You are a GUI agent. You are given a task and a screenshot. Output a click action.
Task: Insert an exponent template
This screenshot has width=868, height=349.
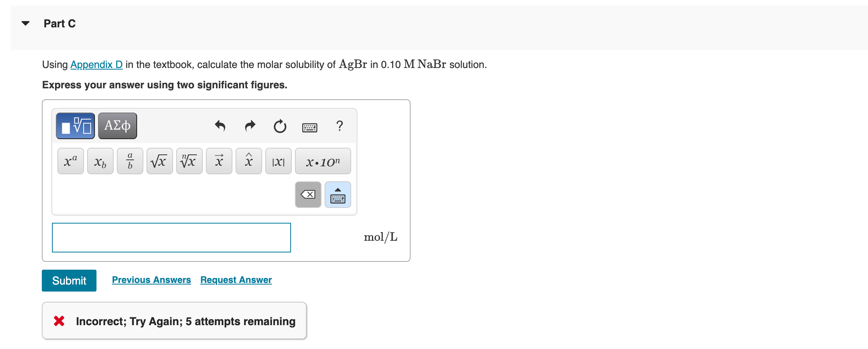(70, 161)
